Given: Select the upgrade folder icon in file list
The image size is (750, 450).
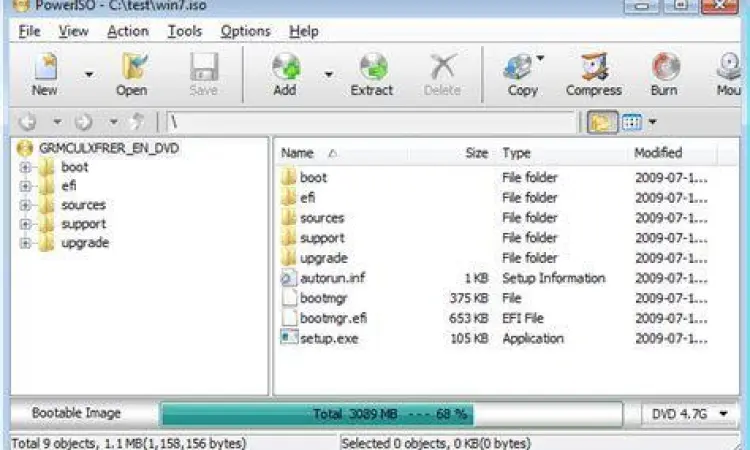Looking at the screenshot, I should (x=288, y=258).
